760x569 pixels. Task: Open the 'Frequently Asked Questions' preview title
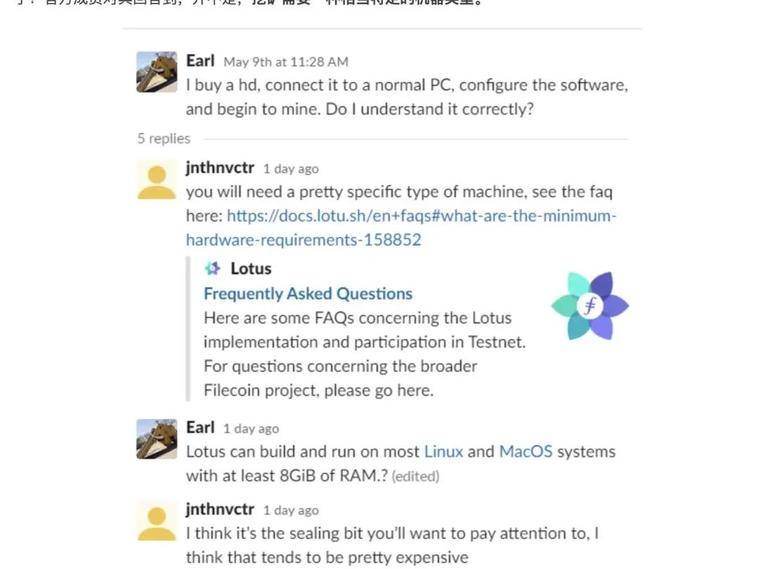pos(308,294)
